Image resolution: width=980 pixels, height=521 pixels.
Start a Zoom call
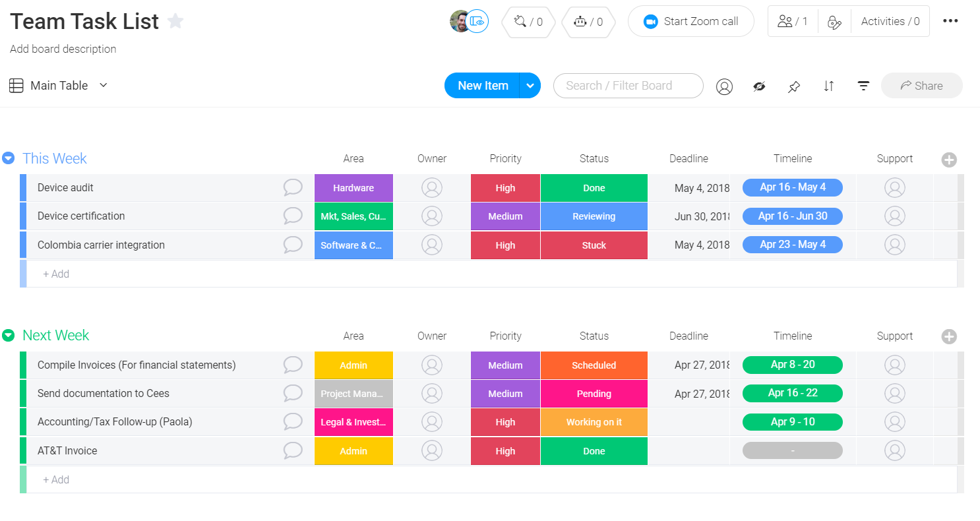(x=690, y=22)
